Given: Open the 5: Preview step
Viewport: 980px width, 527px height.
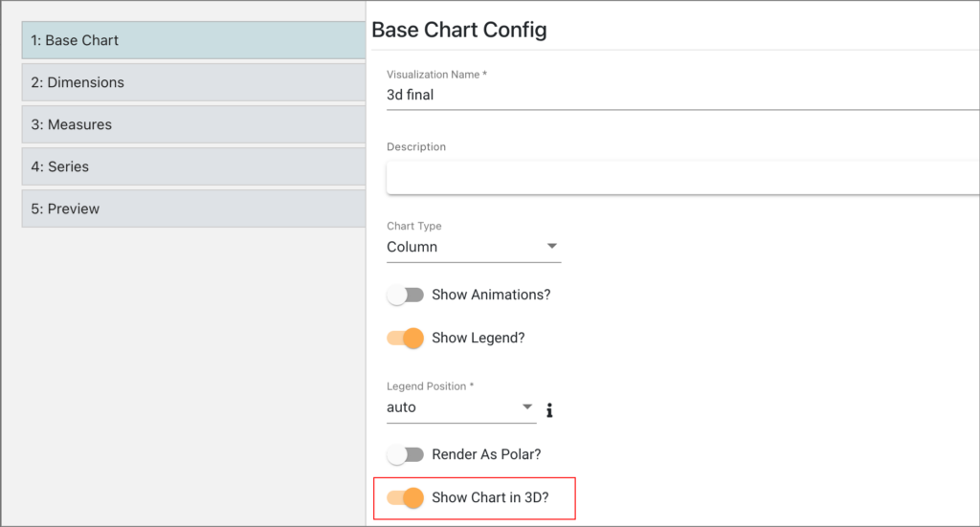Looking at the screenshot, I should (193, 209).
